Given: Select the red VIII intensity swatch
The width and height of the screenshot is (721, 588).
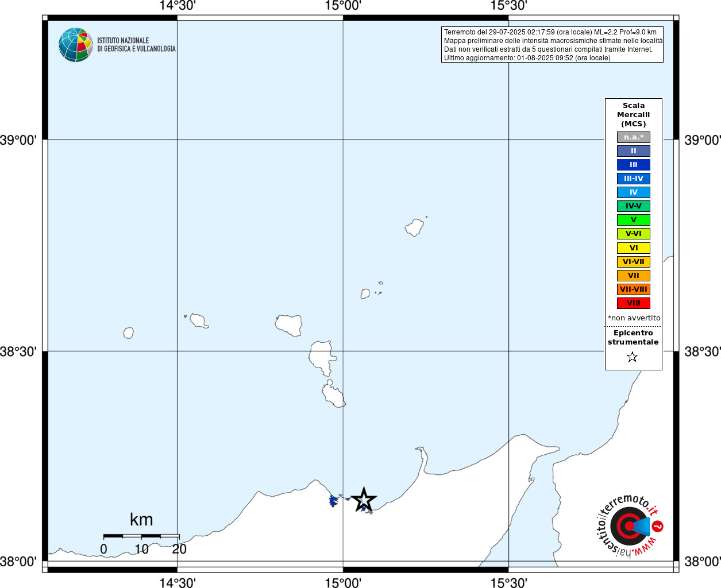Looking at the screenshot, I should (x=634, y=303).
